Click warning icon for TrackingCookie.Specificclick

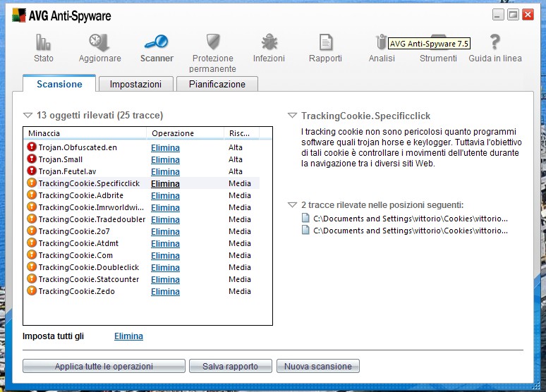coord(32,183)
